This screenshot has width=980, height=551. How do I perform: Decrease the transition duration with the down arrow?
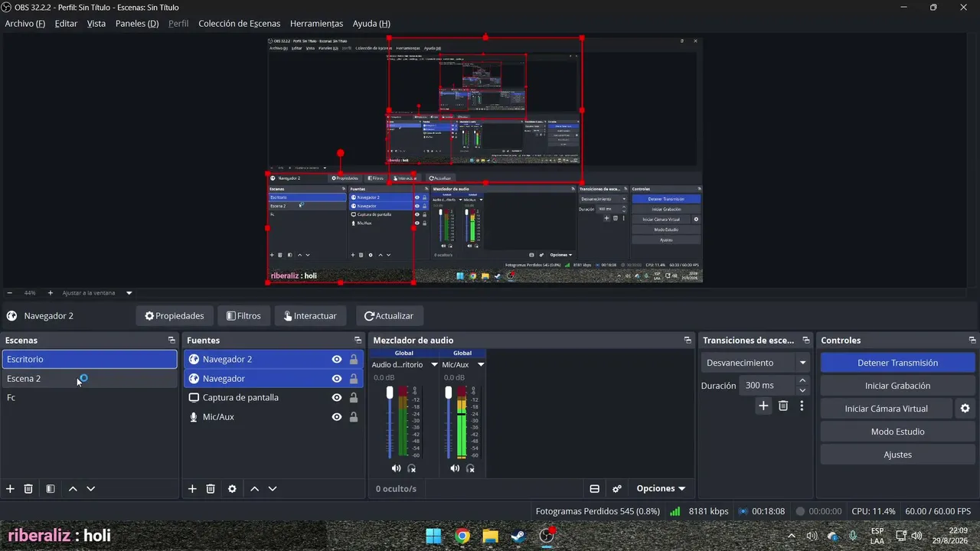tap(802, 390)
